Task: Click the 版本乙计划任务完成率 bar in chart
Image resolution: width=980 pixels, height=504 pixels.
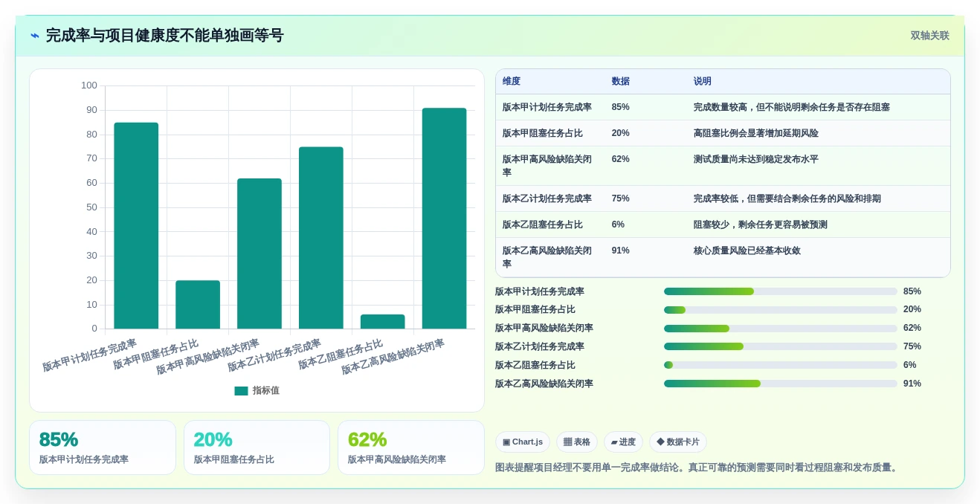Action: [x=321, y=238]
